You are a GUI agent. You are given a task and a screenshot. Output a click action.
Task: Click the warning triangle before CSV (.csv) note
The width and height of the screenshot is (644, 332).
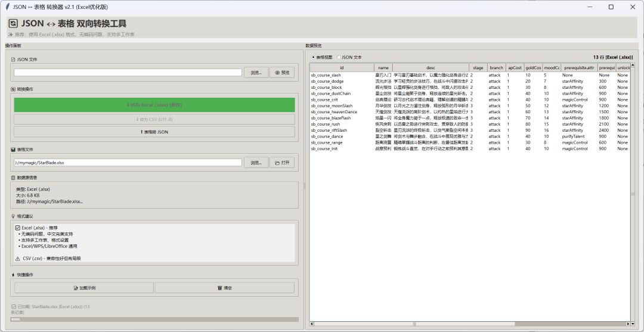click(x=18, y=259)
